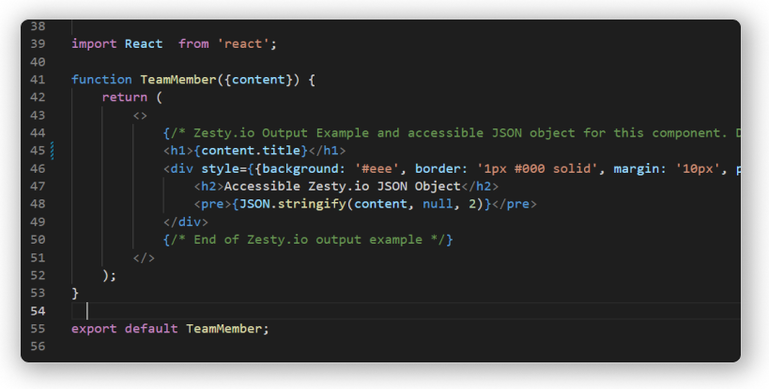Click the 'margin' style property

[x=636, y=169]
